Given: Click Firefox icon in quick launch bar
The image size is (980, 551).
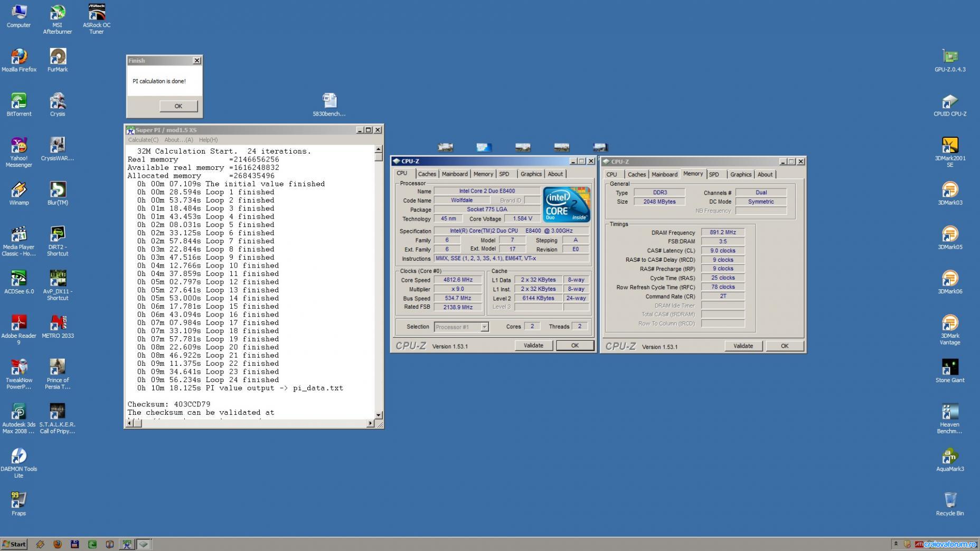Looking at the screenshot, I should pos(58,544).
